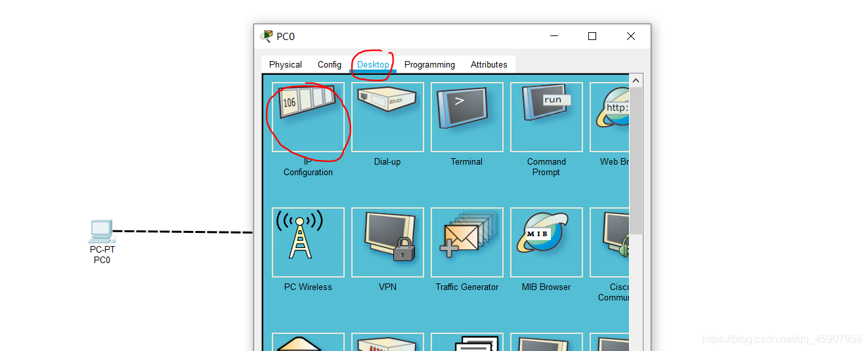
Task: Click the scrollbar up arrow
Action: click(x=636, y=81)
